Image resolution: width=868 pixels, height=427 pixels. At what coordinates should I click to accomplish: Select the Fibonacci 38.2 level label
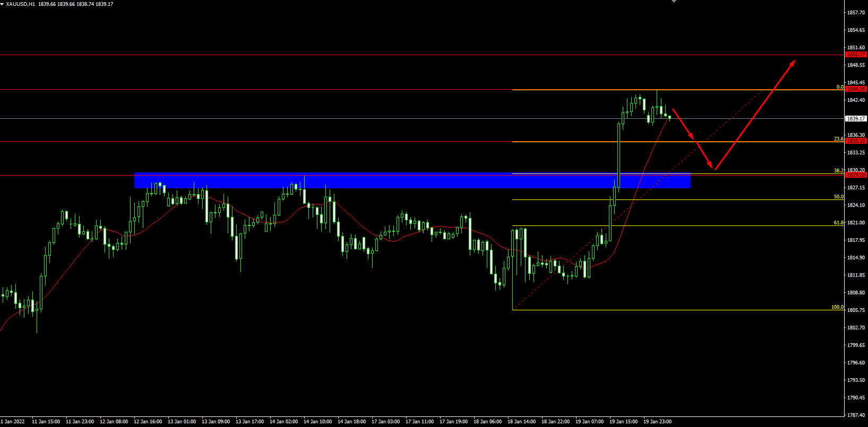(x=838, y=171)
